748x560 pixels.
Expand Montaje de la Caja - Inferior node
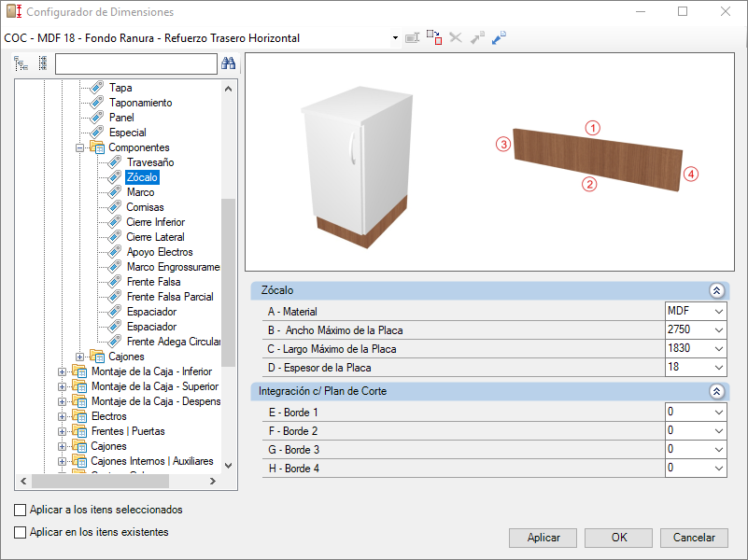(x=62, y=371)
